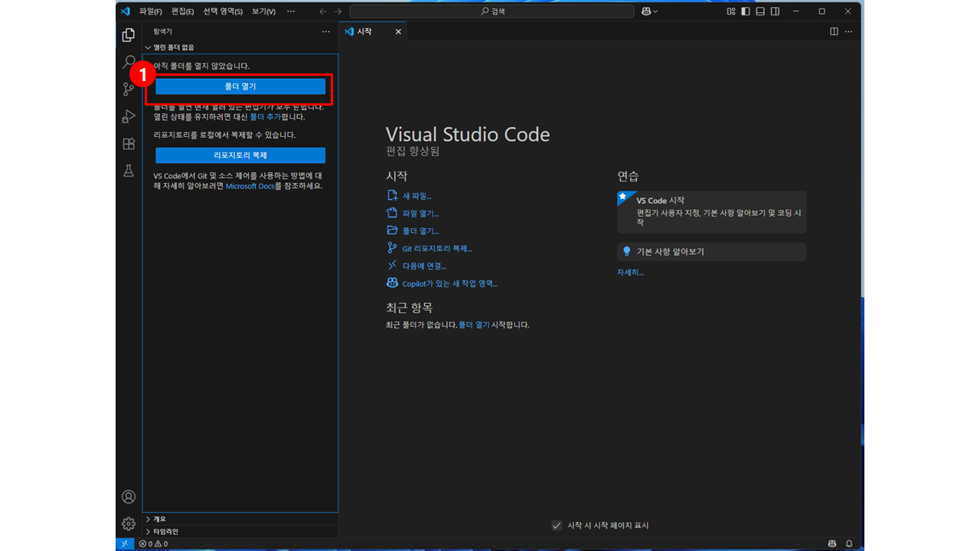
Task: Click the '연습' heading
Action: [628, 177]
